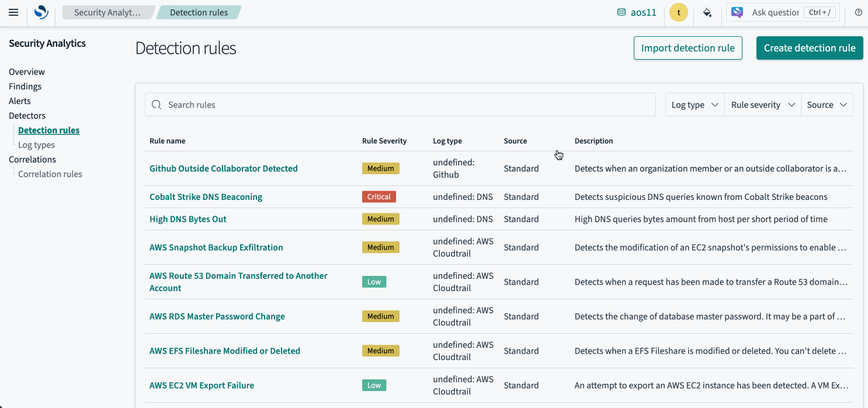Viewport: 868px width, 408px height.
Task: Open the Log type filter dropdown
Action: (x=694, y=105)
